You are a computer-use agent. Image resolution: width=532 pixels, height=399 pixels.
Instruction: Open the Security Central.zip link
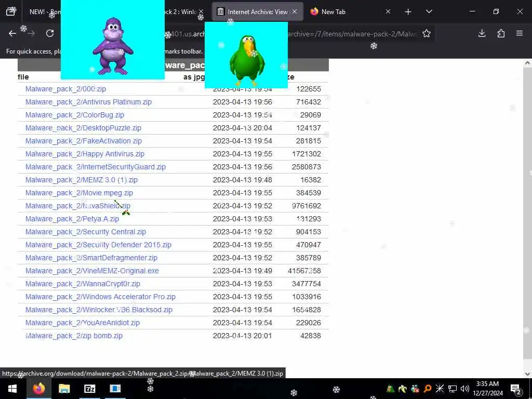pyautogui.click(x=86, y=232)
